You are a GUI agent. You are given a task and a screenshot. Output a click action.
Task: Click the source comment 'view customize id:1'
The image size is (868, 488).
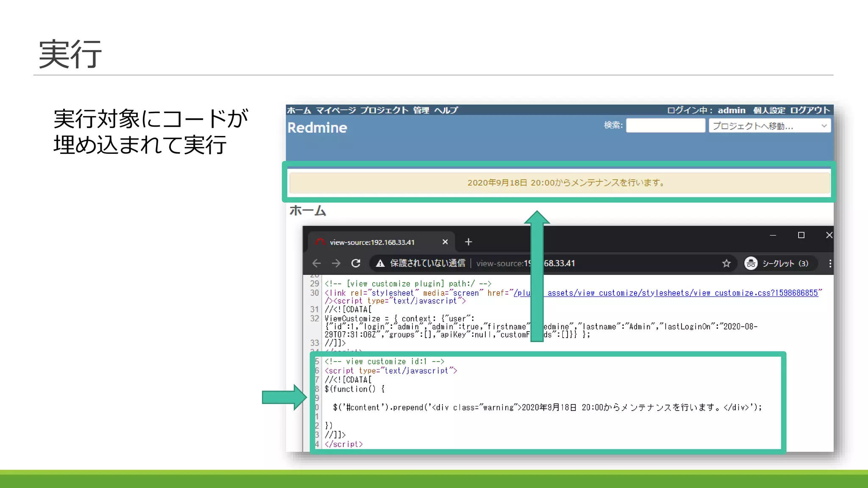[x=384, y=362]
